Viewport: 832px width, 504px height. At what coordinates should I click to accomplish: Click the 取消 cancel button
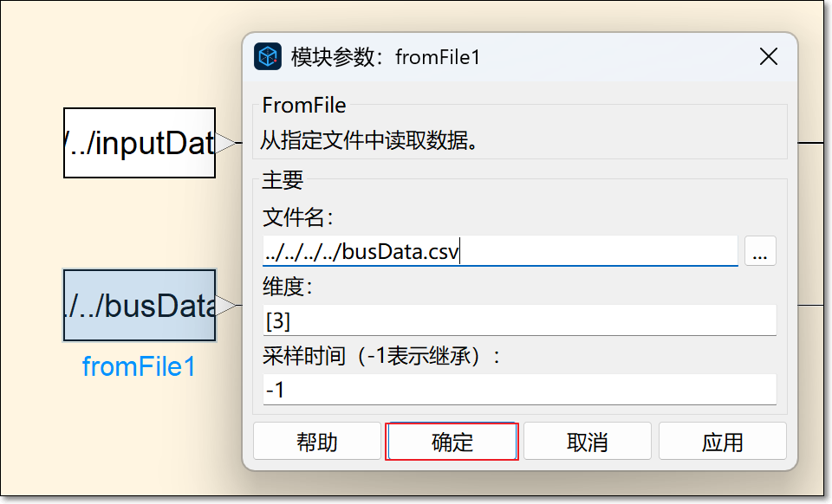click(x=587, y=442)
